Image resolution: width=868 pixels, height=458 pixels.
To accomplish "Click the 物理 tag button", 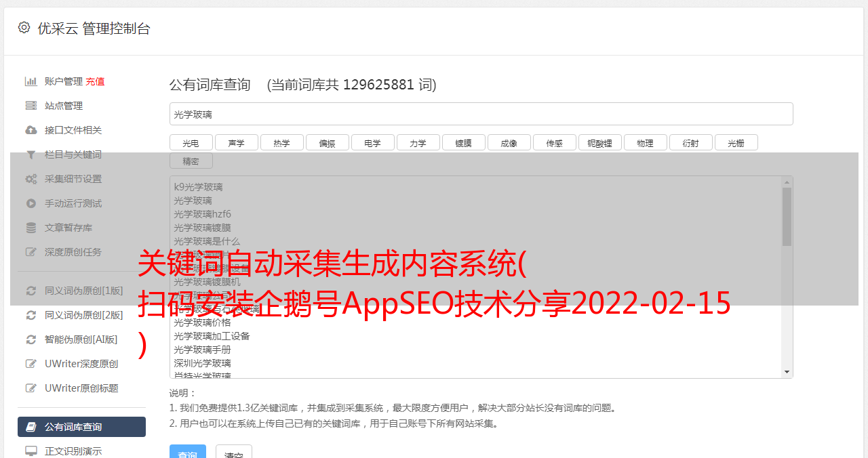I will pyautogui.click(x=645, y=142).
